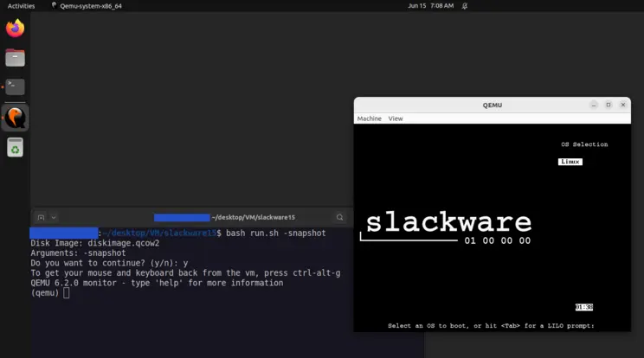Click the Activities button

[21, 6]
